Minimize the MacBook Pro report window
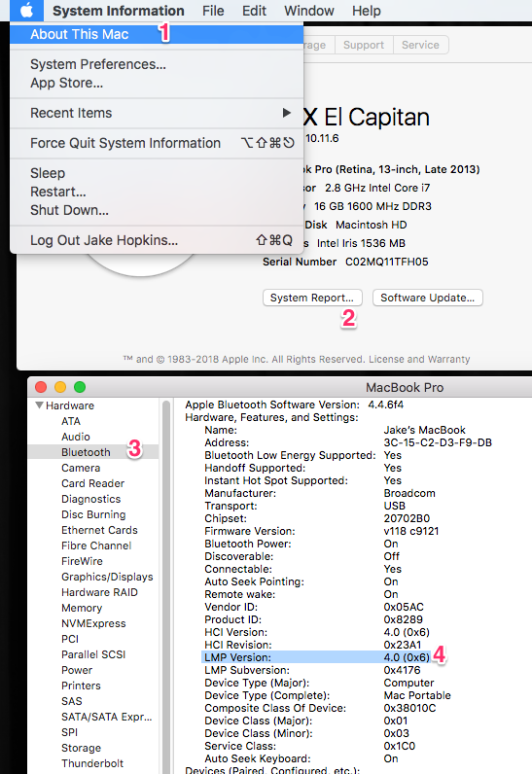532x774 pixels. pos(60,388)
